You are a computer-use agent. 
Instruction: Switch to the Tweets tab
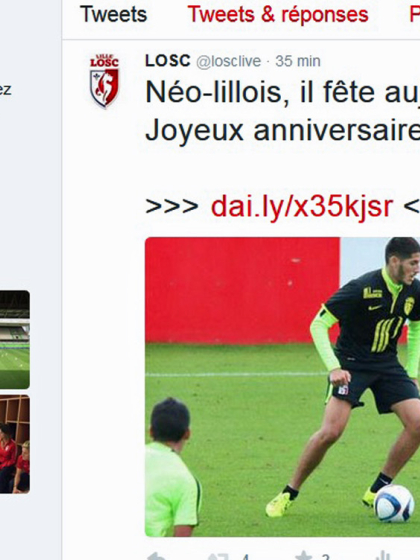pos(113,14)
